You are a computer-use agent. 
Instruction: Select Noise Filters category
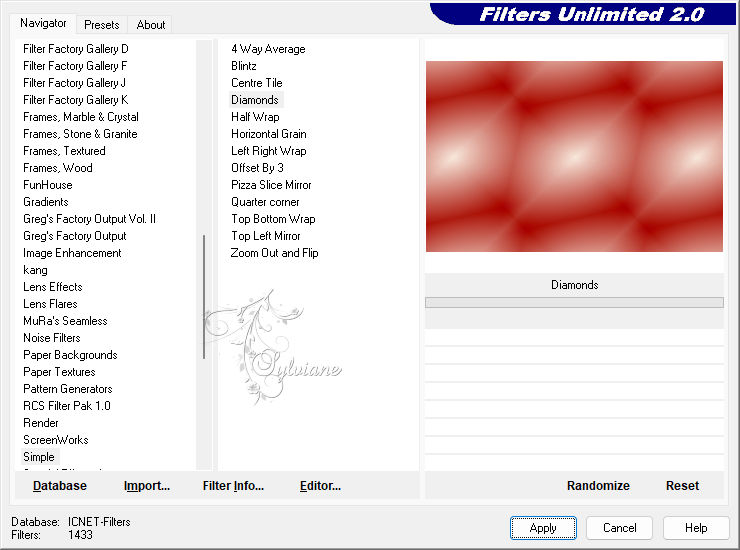(52, 338)
